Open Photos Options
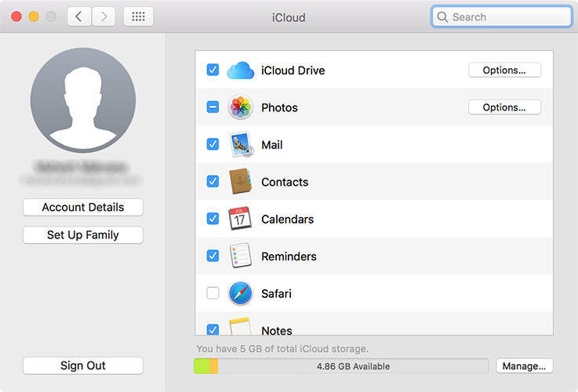Screen dimensions: 578x392 [504, 107]
